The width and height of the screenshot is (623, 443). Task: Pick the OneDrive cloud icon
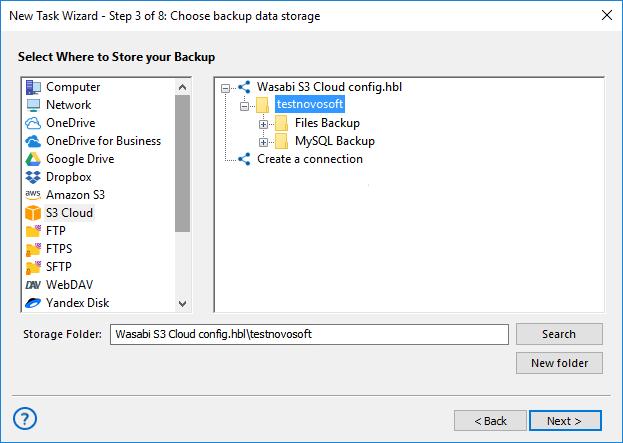[33, 123]
